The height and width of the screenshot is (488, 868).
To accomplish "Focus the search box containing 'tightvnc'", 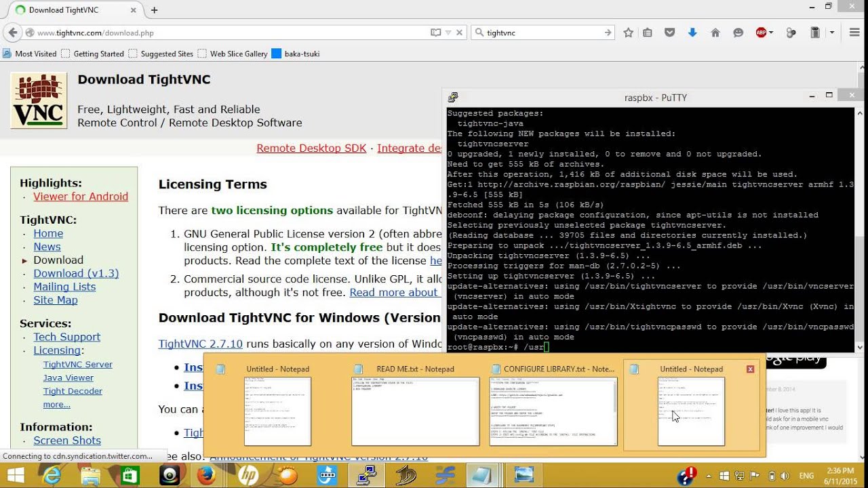I will click(543, 33).
